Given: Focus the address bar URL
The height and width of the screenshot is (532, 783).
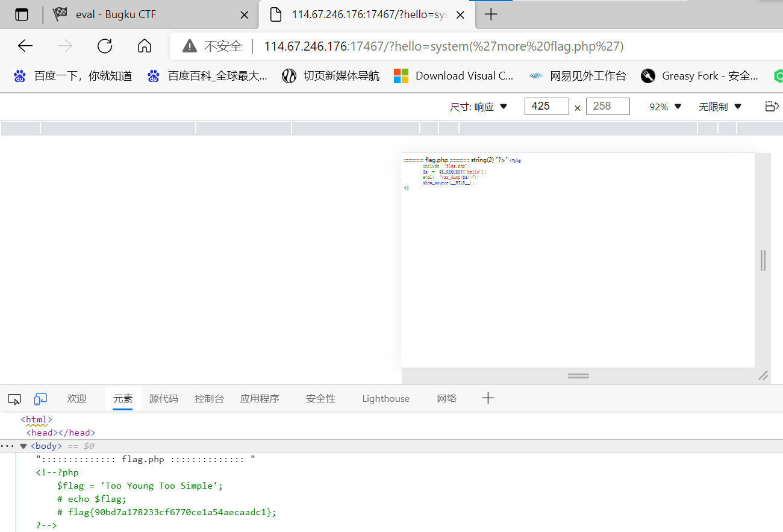Looking at the screenshot, I should coord(443,46).
